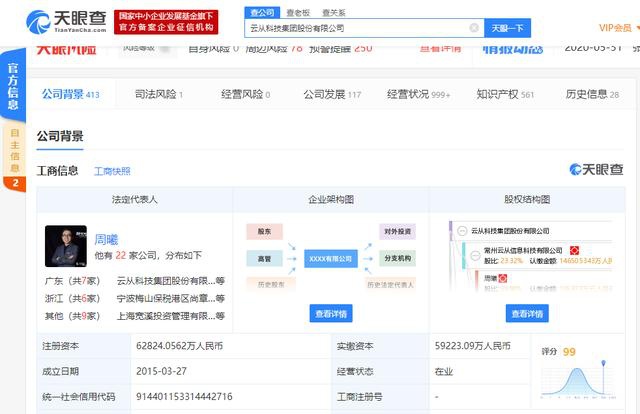Switch to 查老板 search tab

coord(296,11)
